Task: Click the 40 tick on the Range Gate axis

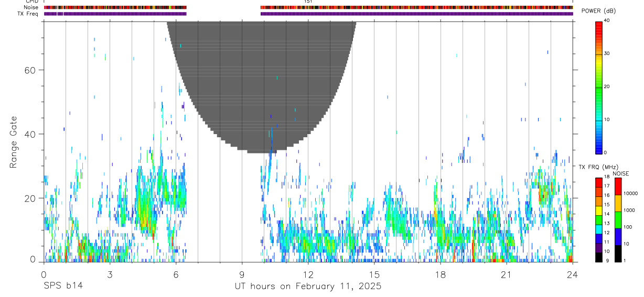Action: [30, 134]
